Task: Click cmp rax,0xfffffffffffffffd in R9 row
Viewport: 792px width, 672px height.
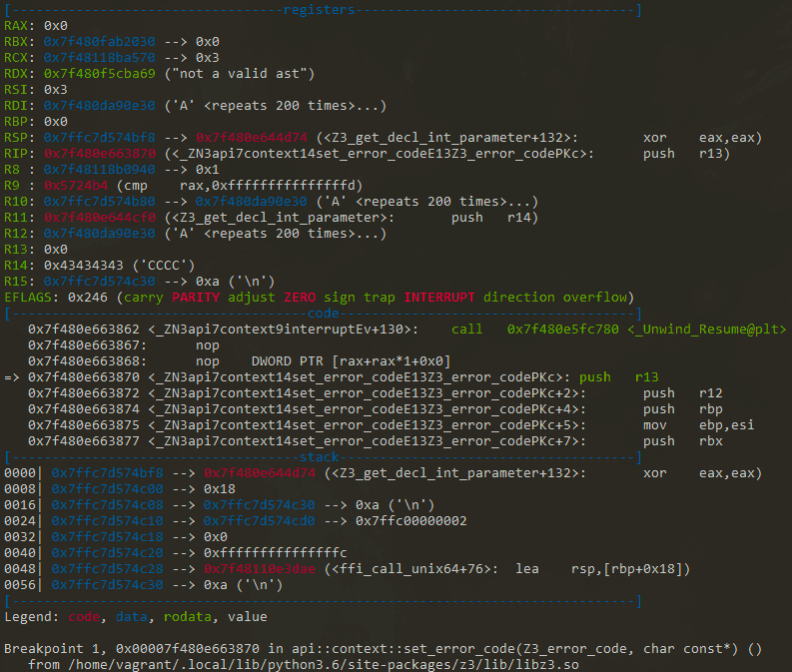Action: click(x=240, y=186)
